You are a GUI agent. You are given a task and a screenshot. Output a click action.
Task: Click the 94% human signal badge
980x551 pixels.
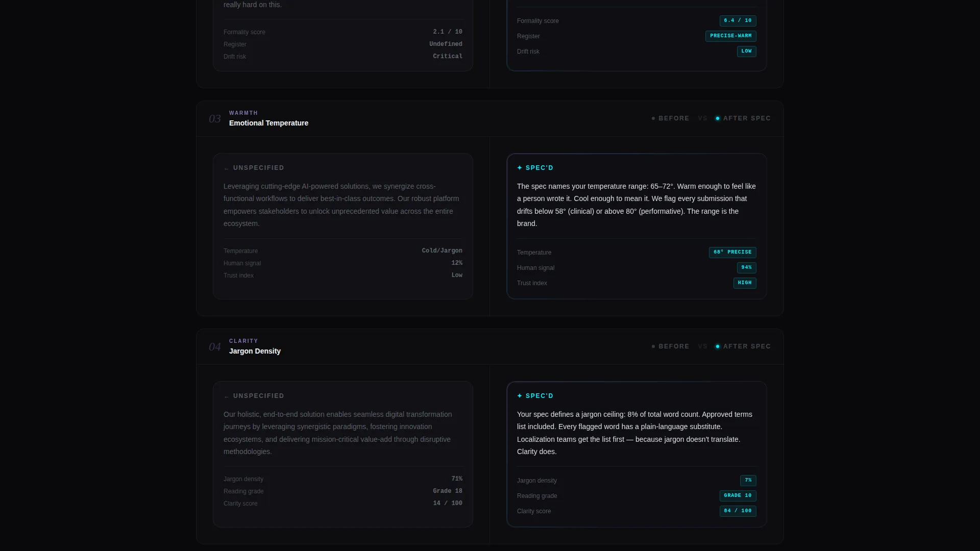point(746,268)
